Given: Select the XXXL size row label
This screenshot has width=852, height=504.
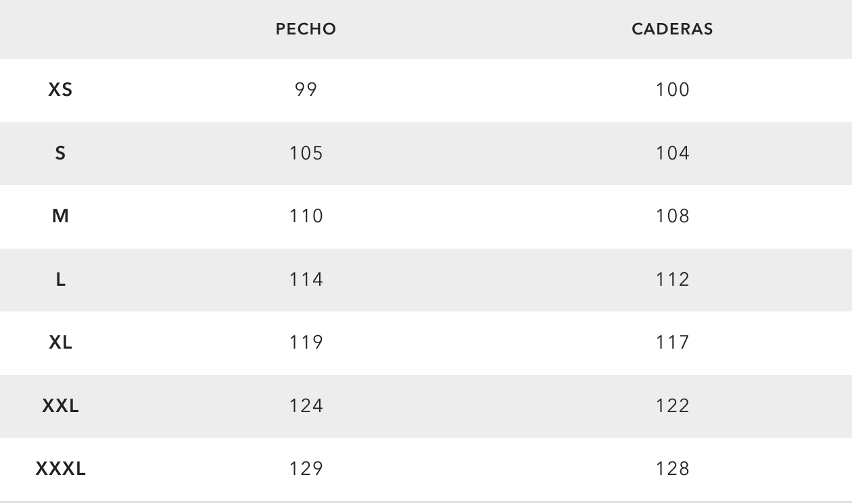Looking at the screenshot, I should click(60, 469).
